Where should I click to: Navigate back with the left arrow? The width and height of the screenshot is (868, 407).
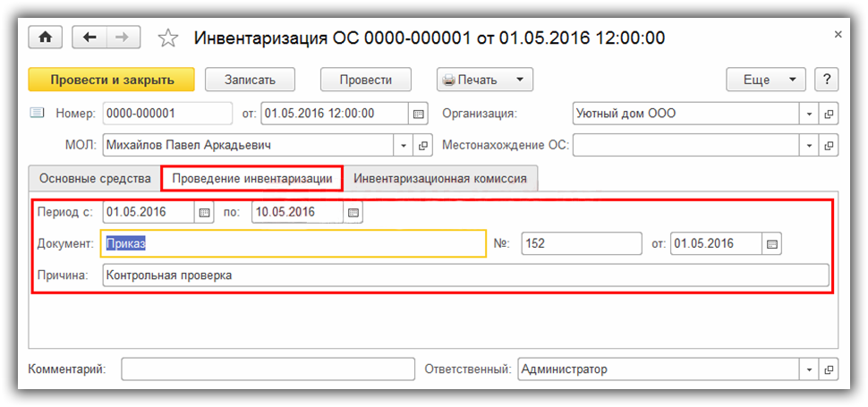pyautogui.click(x=89, y=37)
